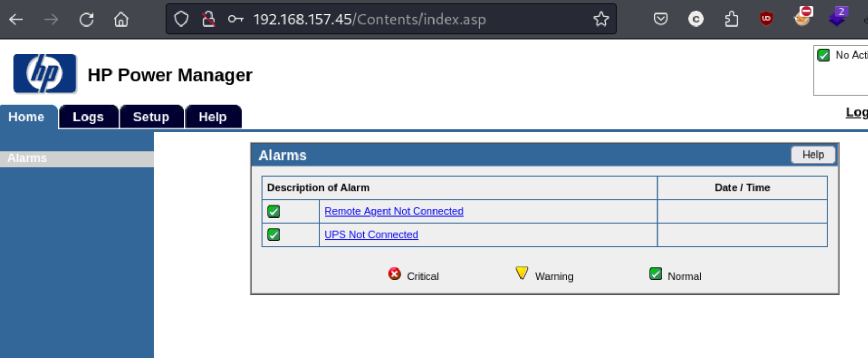The width and height of the screenshot is (868, 358).
Task: Click the red Critical legend icon
Action: coord(394,274)
